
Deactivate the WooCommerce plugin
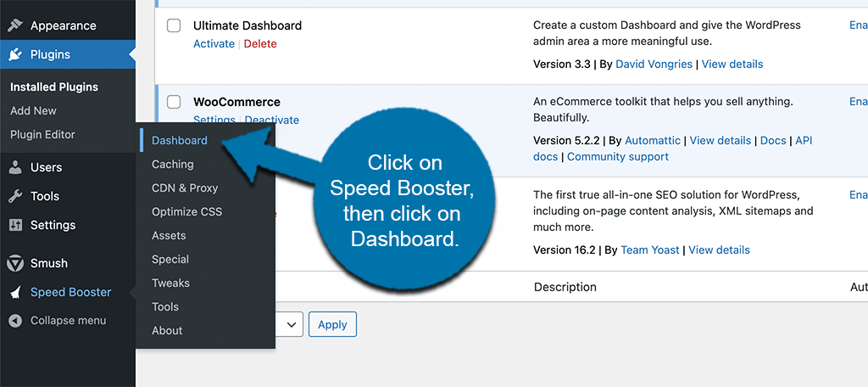(272, 120)
